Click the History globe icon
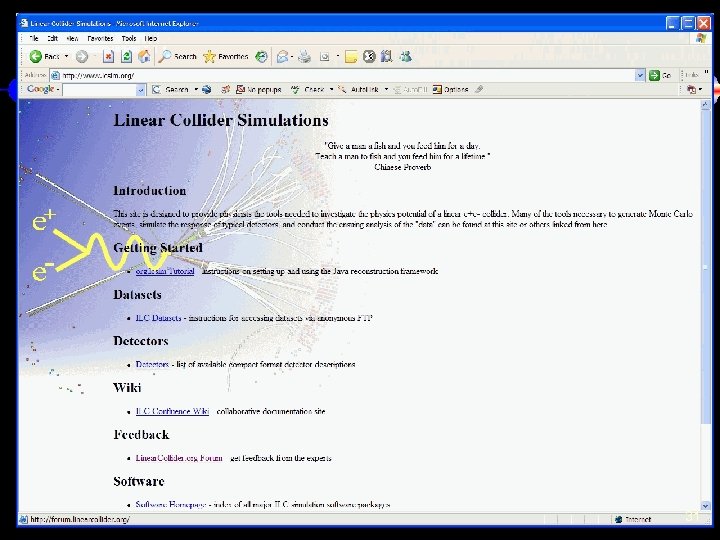 [x=261, y=56]
